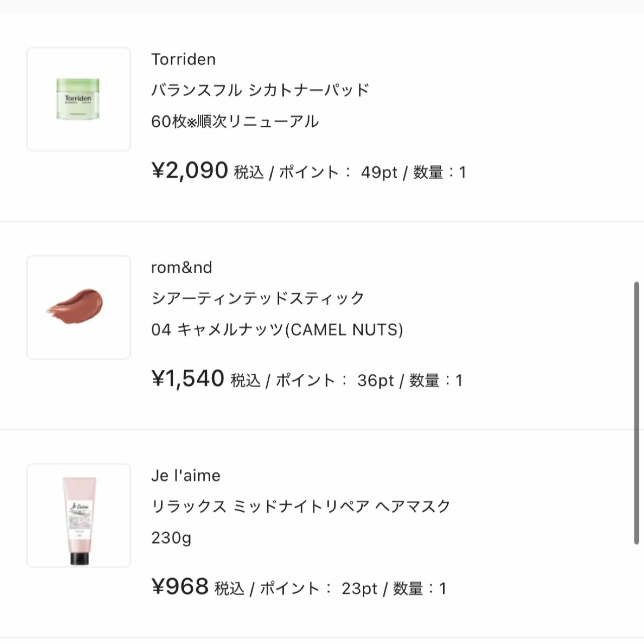This screenshot has width=644, height=644.
Task: Click the ¥2,090 price
Action: (x=190, y=171)
